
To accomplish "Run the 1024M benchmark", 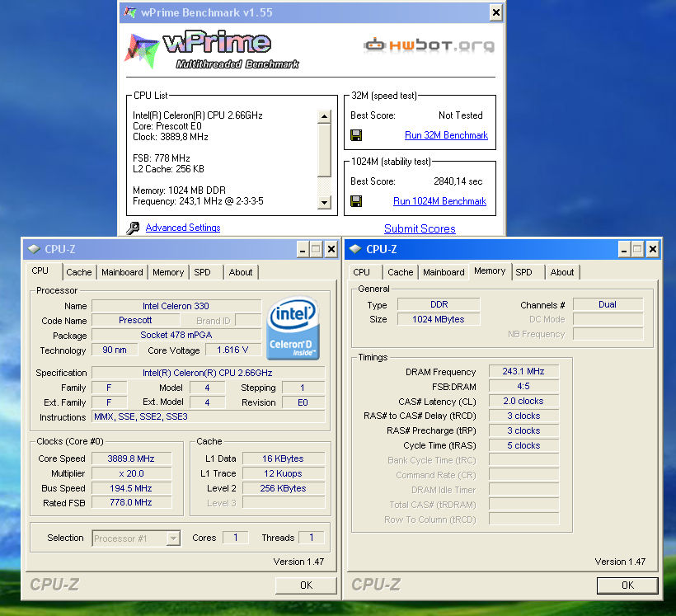I will pyautogui.click(x=439, y=201).
